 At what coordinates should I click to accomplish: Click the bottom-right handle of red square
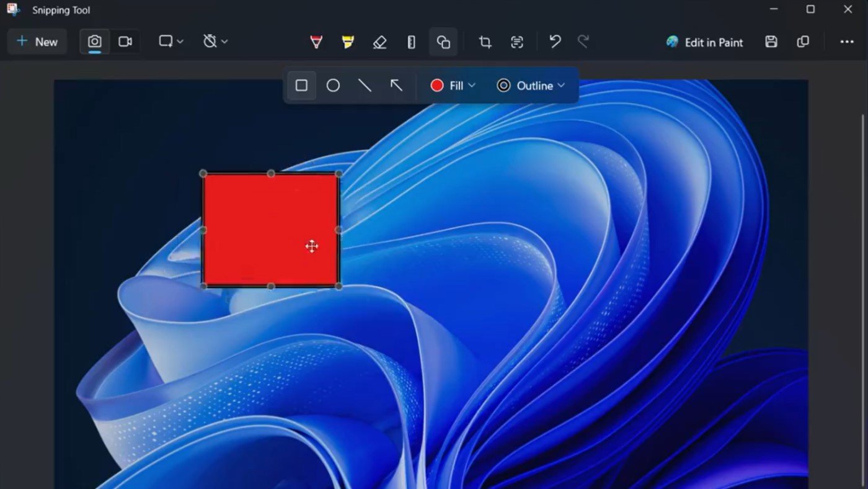click(339, 286)
